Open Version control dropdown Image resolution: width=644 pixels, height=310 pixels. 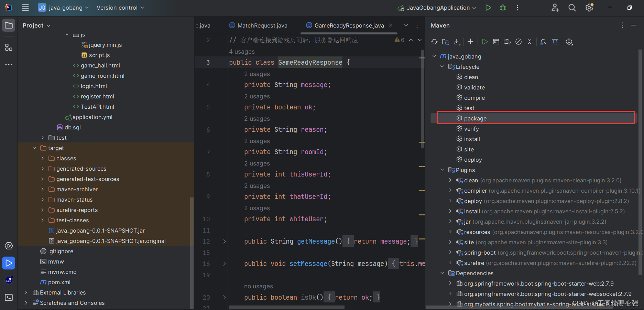[120, 8]
